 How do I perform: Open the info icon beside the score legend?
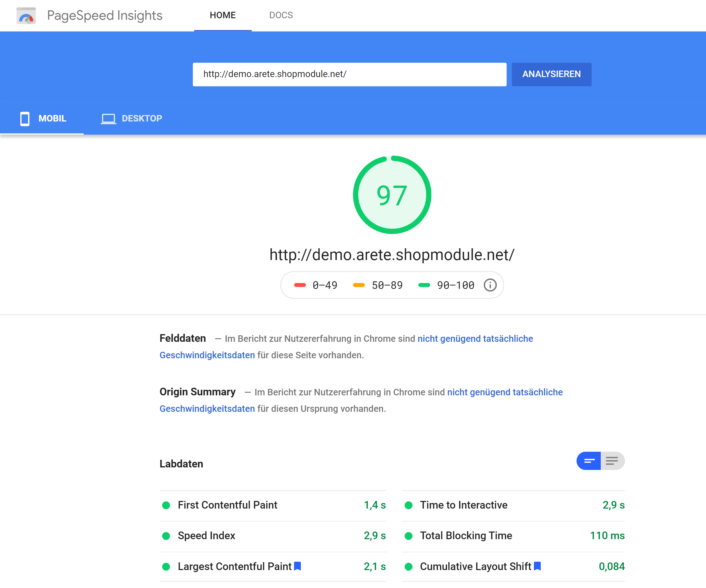[490, 285]
